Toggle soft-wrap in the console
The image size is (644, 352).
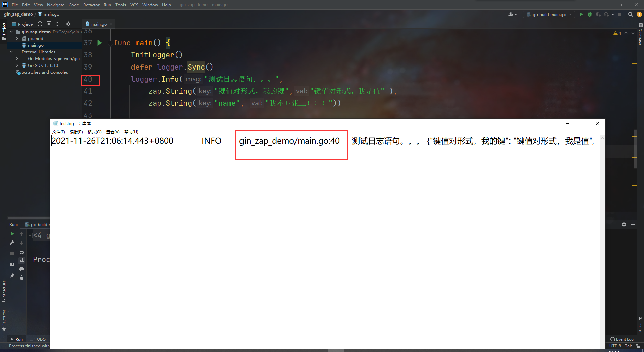tap(22, 252)
